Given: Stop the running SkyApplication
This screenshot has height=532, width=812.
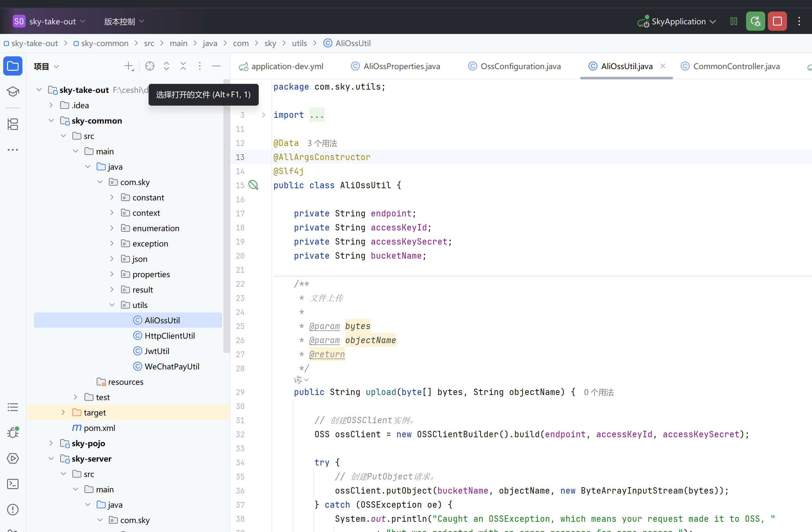Looking at the screenshot, I should (x=777, y=21).
